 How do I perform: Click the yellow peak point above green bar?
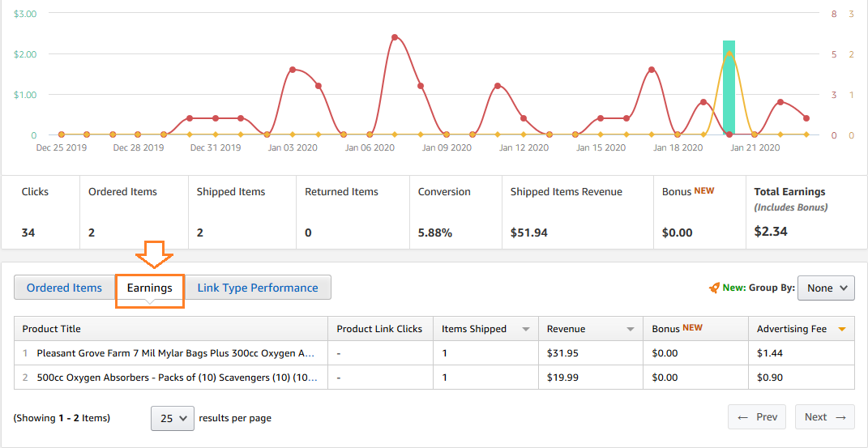(x=729, y=53)
